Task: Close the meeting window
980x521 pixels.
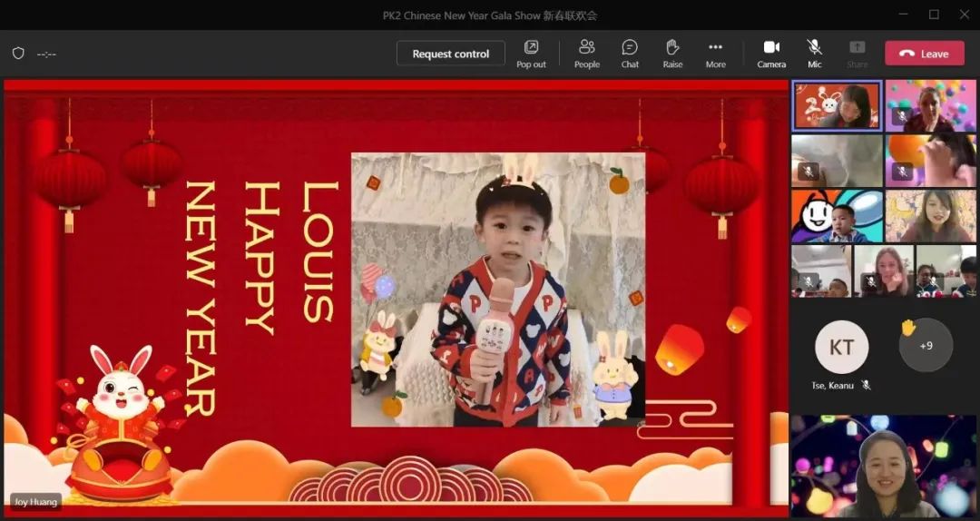Action: 965,15
